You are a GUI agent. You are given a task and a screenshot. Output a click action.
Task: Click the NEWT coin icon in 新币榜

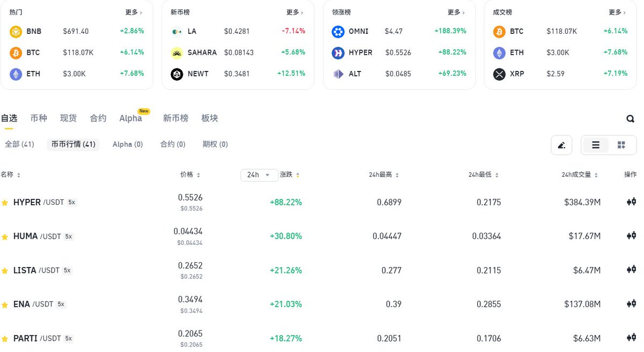[176, 74]
